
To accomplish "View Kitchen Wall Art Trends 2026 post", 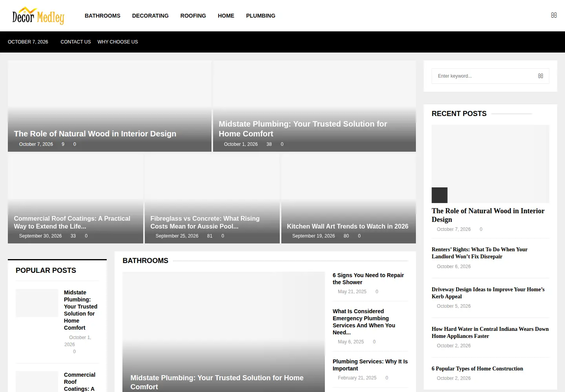I will tap(348, 226).
